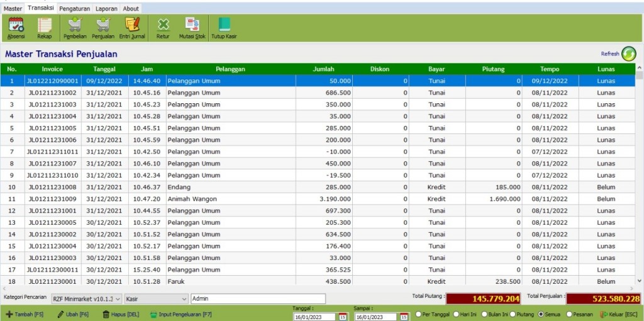644x321 pixels.
Task: Select invoice JL012212090001 cell
Action: pos(53,81)
